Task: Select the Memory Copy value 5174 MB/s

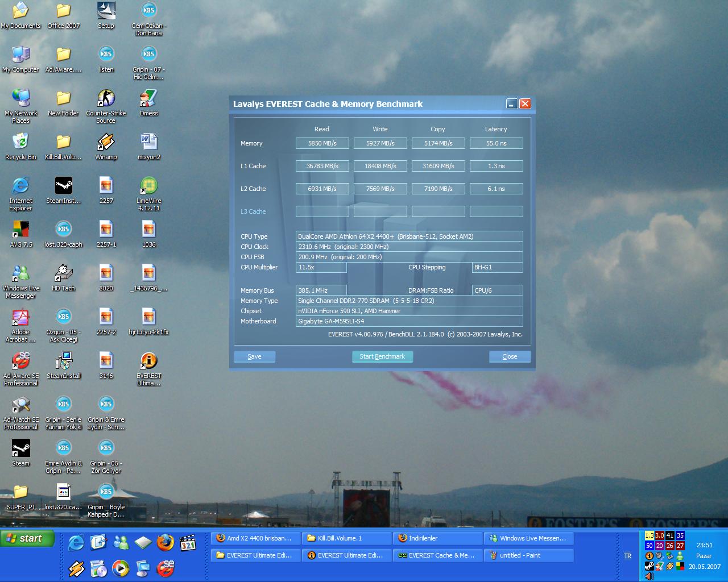Action: click(x=438, y=143)
